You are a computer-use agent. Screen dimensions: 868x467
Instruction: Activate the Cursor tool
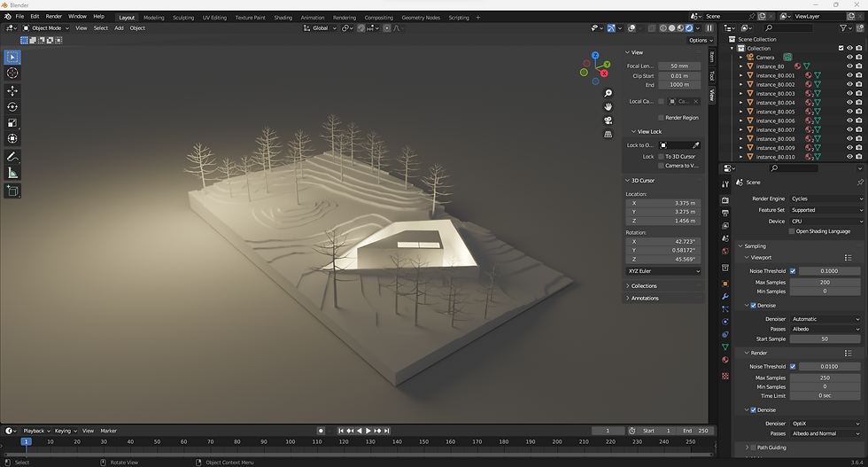pyautogui.click(x=12, y=73)
